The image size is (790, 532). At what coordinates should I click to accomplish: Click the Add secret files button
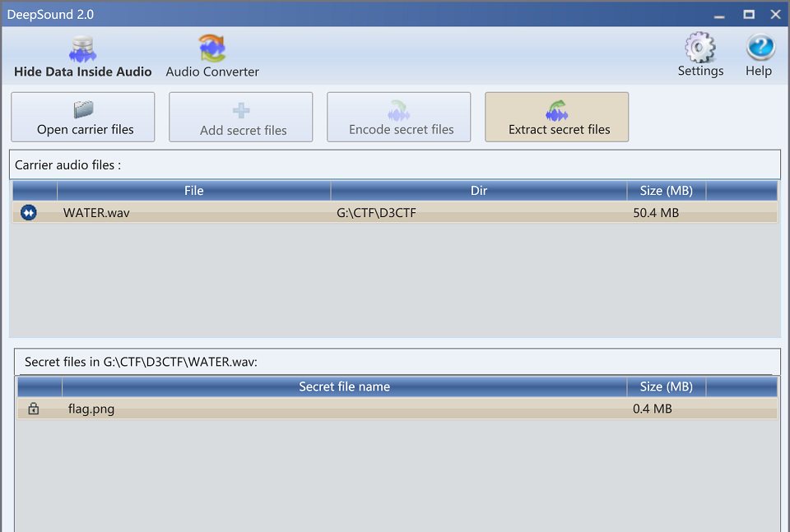(241, 117)
